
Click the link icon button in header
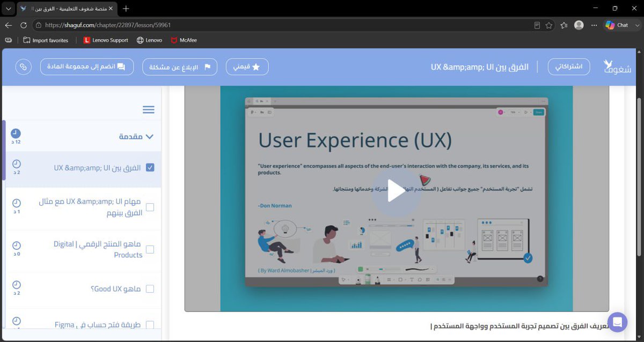(x=23, y=67)
